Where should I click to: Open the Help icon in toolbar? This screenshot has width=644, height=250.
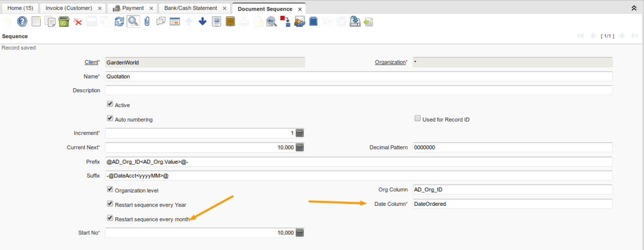tap(22, 22)
